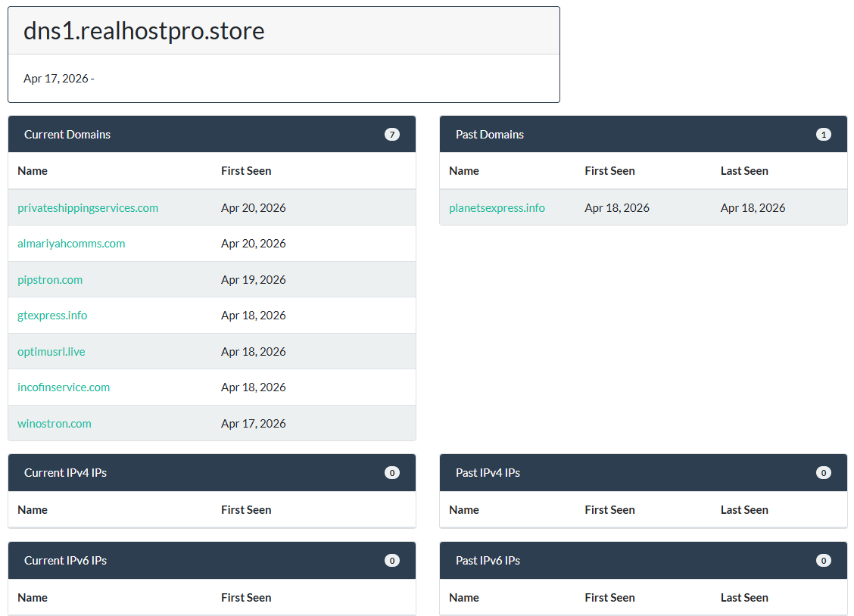854x616 pixels.
Task: Open the almariyahcomms.com domain link
Action: tap(70, 244)
